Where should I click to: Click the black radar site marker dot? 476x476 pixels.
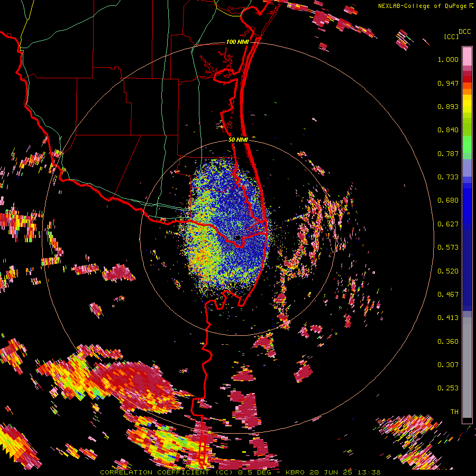[238, 238]
